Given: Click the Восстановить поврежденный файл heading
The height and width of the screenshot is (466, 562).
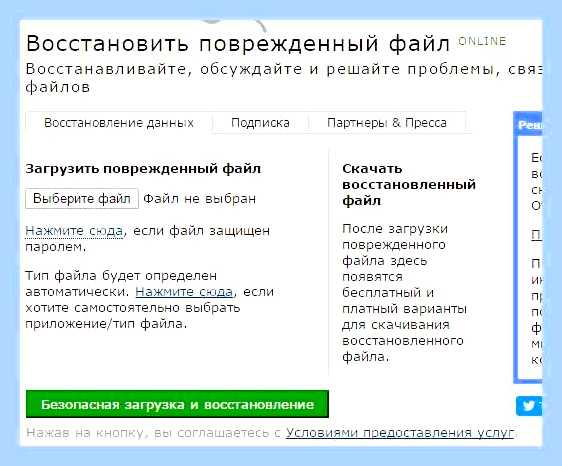Looking at the screenshot, I should tap(238, 44).
